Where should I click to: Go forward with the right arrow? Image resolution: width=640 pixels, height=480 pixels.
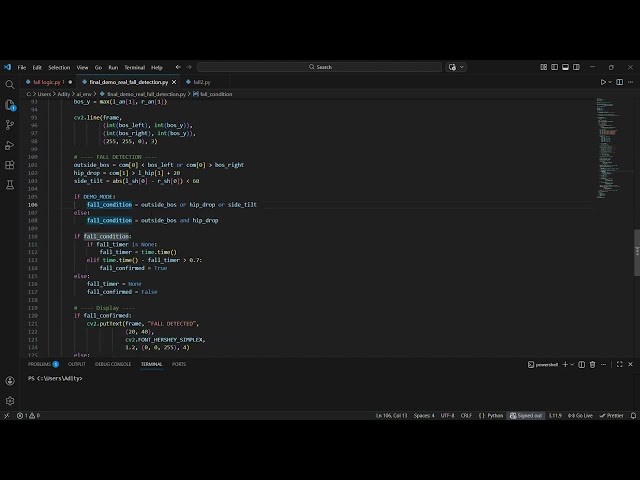tap(189, 67)
